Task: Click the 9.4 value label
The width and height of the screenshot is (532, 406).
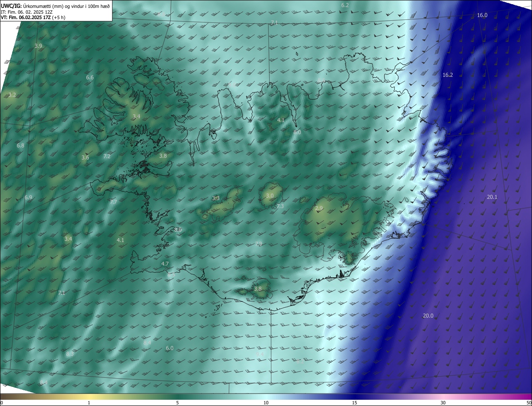Action: [x=260, y=354]
